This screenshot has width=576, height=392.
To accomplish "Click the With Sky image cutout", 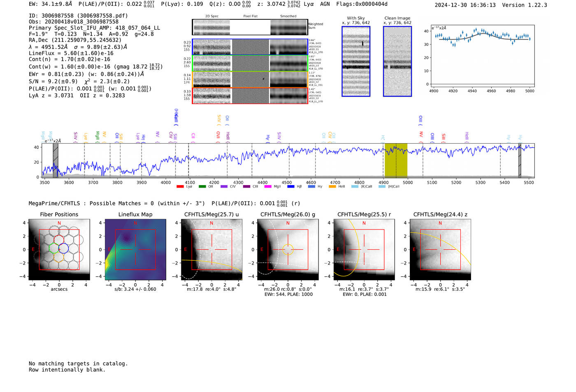I will point(356,61).
